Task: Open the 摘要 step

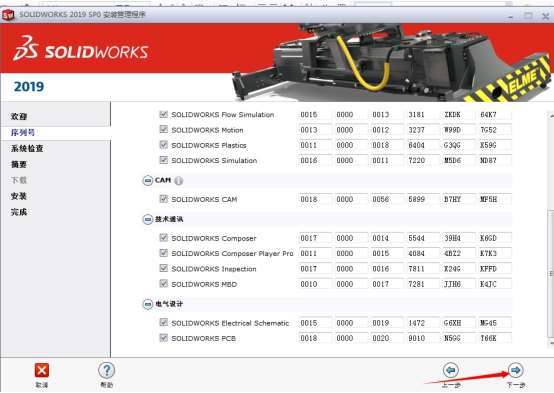Action: pos(19,164)
